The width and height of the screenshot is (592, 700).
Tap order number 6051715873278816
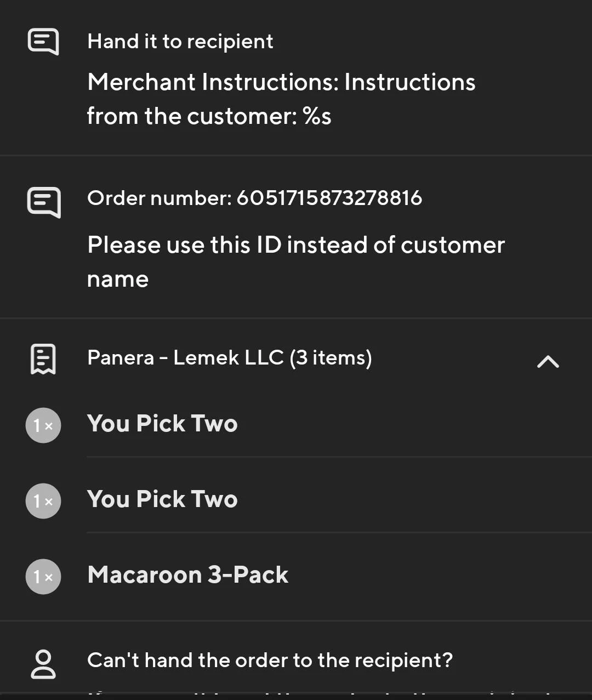329,198
